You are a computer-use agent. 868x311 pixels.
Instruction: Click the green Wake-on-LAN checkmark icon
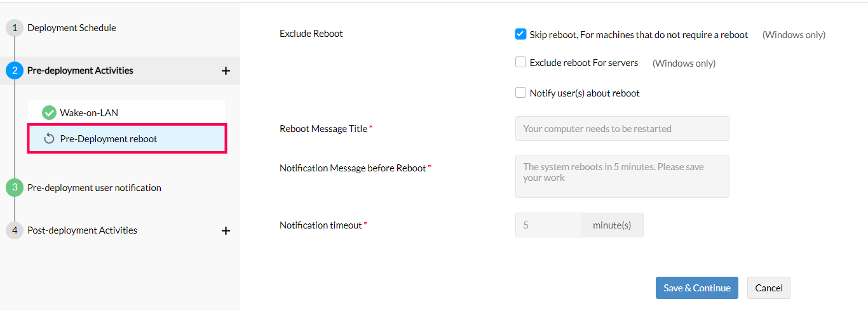(x=49, y=113)
